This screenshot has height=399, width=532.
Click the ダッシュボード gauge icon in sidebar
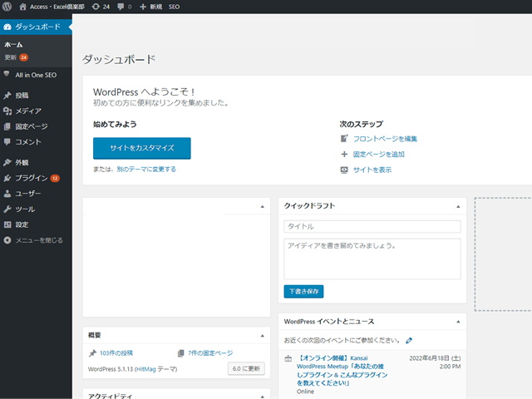coord(7,27)
